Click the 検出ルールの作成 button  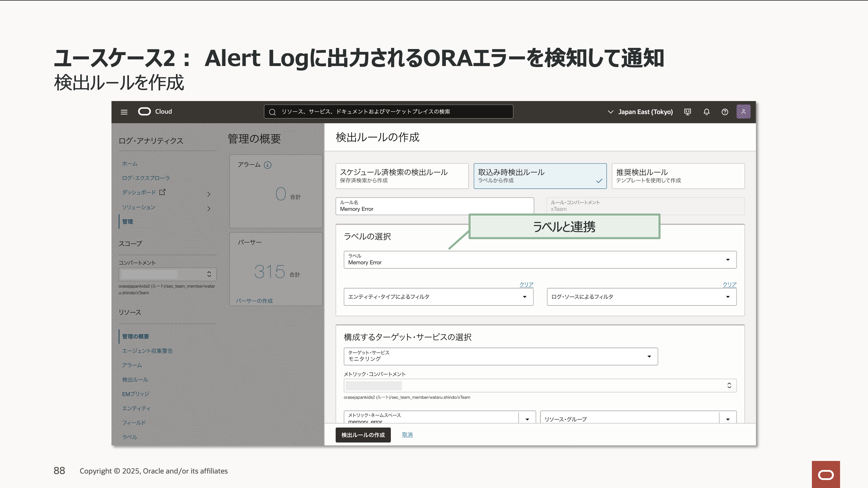[363, 435]
